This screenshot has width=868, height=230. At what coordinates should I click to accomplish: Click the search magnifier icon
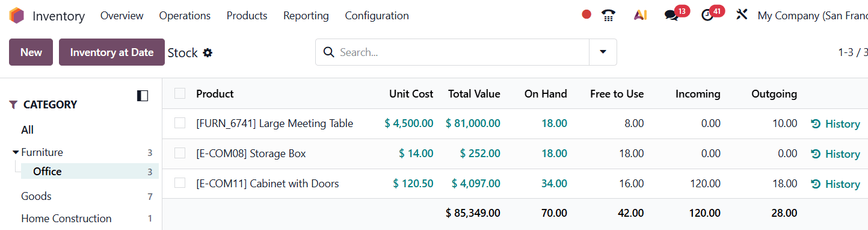tap(328, 52)
